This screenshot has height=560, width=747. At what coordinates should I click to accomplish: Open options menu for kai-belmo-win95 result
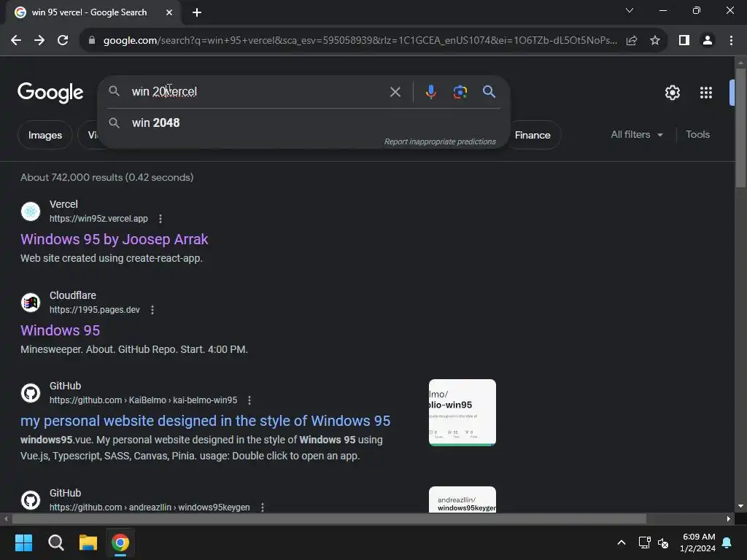point(249,400)
